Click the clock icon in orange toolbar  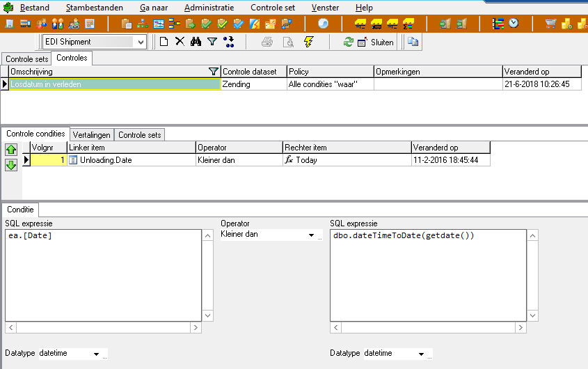[514, 24]
